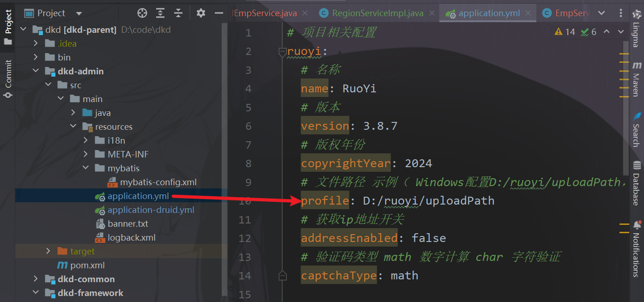
Task: Select application-druid.yml file
Action: [151, 210]
